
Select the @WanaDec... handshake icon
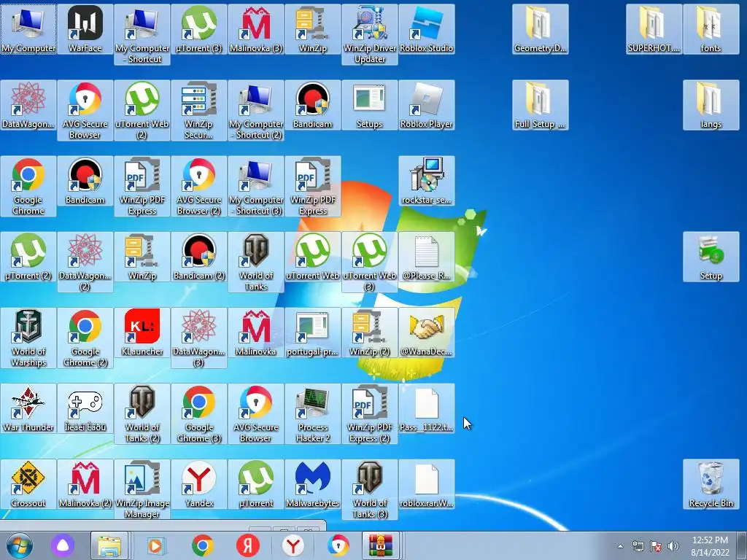coord(426,332)
